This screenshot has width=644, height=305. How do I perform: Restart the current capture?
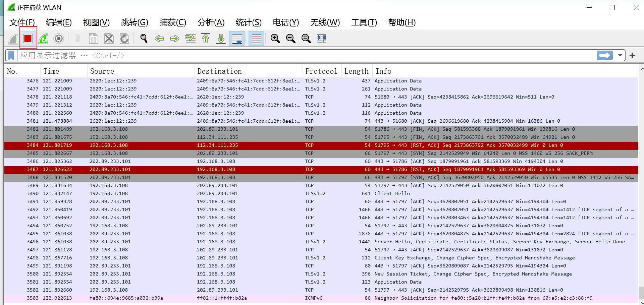click(43, 39)
